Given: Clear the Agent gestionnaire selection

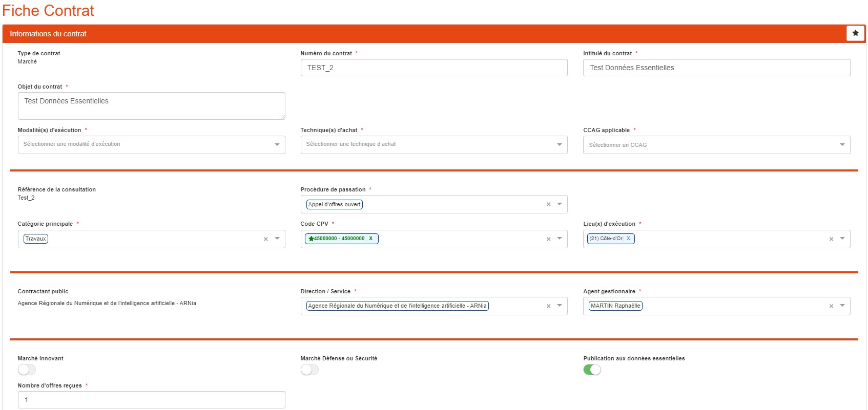Looking at the screenshot, I should [831, 306].
